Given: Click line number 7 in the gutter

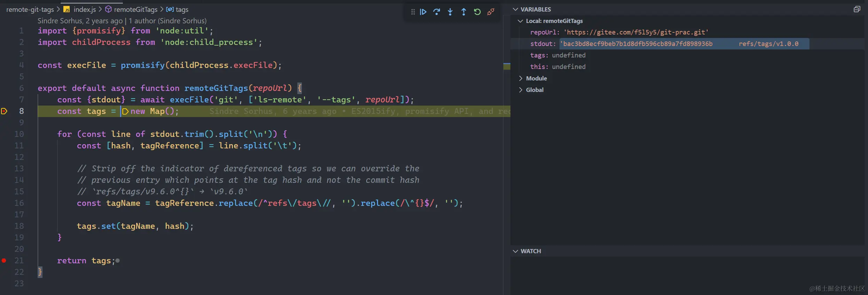Looking at the screenshot, I should (22, 100).
